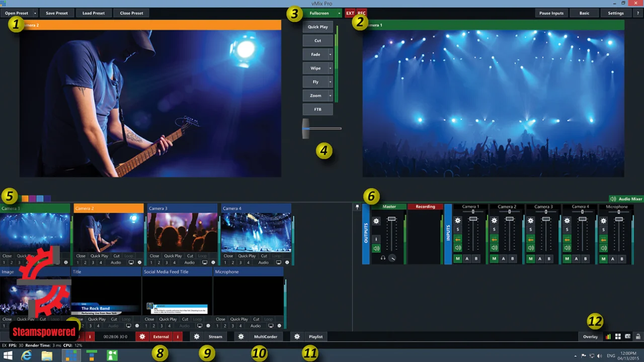
Task: Open Camera 4 input settings gear
Action: tap(287, 262)
